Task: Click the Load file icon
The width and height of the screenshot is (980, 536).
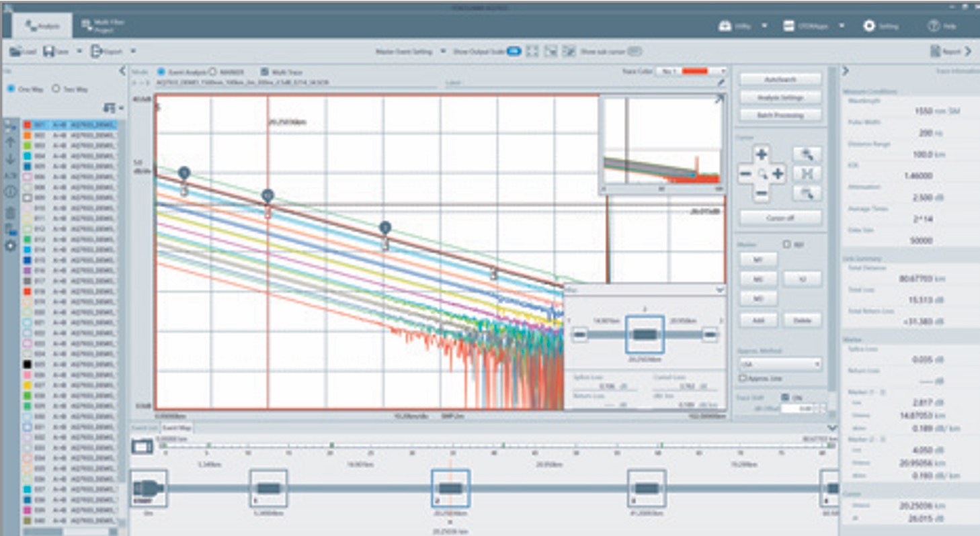Action: click(x=15, y=51)
